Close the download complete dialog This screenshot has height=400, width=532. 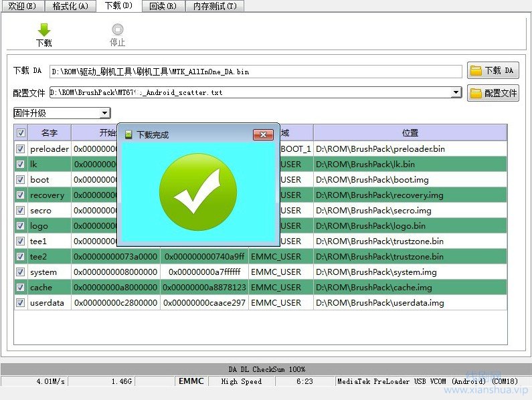tap(263, 134)
